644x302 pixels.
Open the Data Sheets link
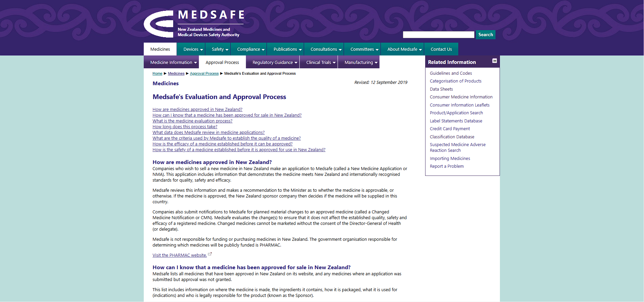click(441, 89)
